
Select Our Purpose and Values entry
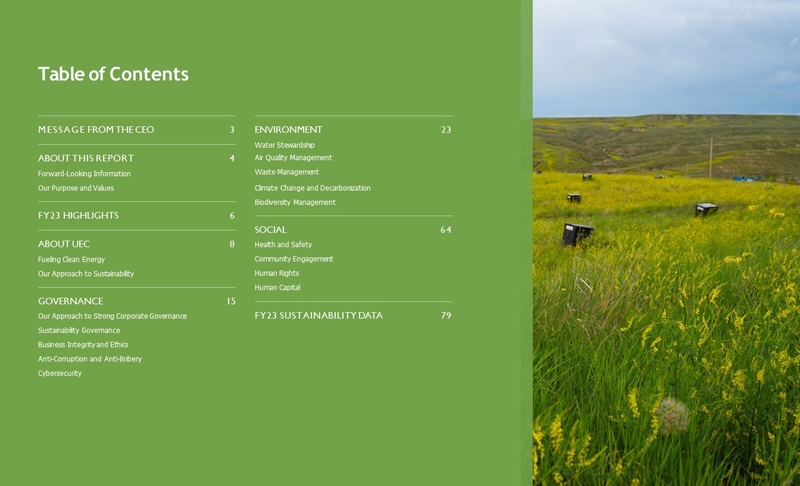click(76, 188)
